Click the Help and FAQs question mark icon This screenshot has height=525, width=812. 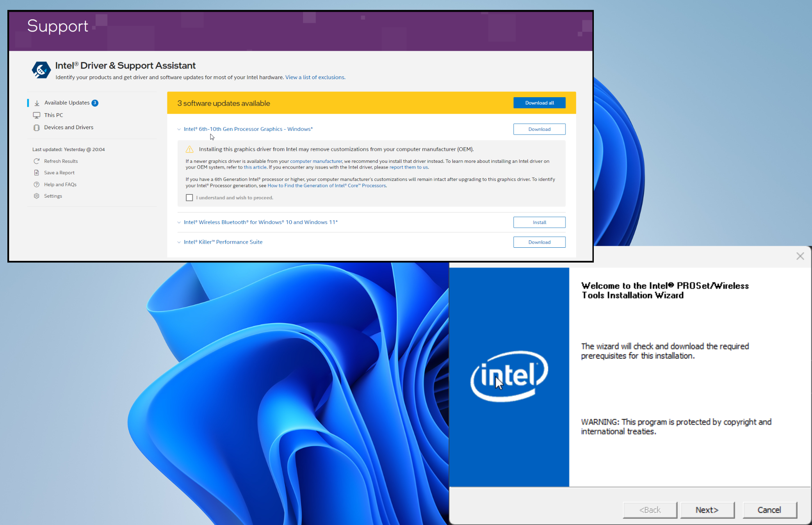click(x=36, y=185)
